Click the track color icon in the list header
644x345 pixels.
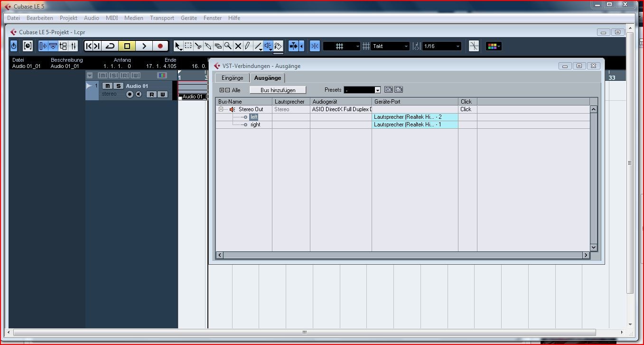pos(162,76)
